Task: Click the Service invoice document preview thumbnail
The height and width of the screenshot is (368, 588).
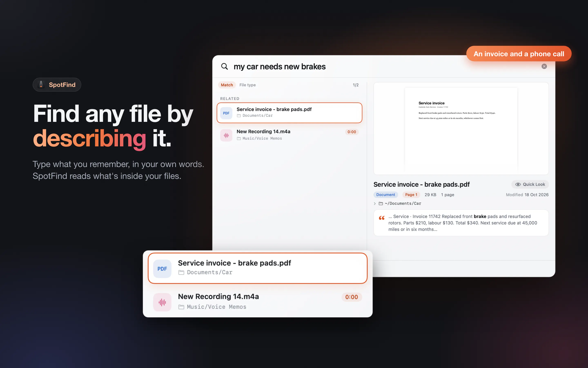Action: pyautogui.click(x=461, y=129)
